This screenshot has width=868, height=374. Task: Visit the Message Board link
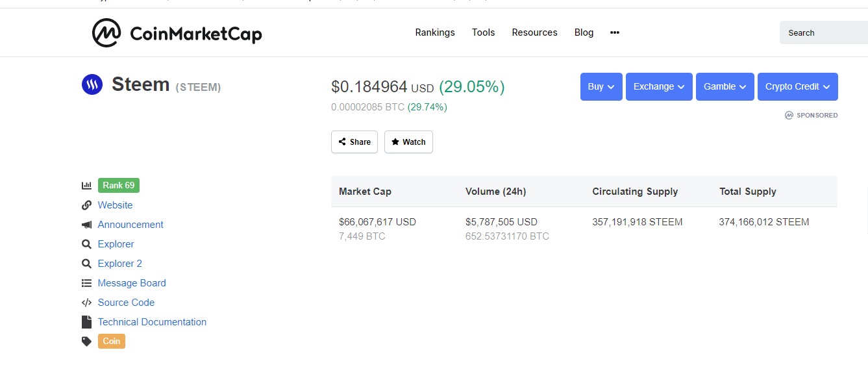click(x=132, y=283)
